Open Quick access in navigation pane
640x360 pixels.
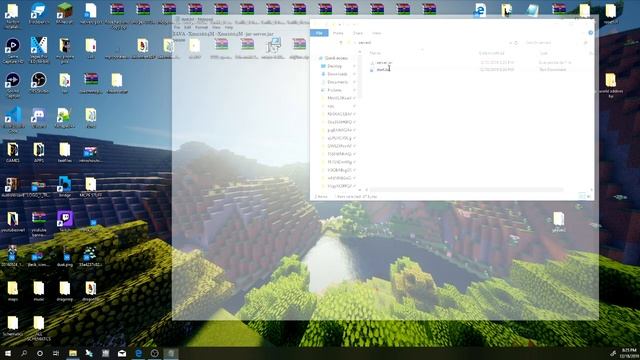click(336, 58)
